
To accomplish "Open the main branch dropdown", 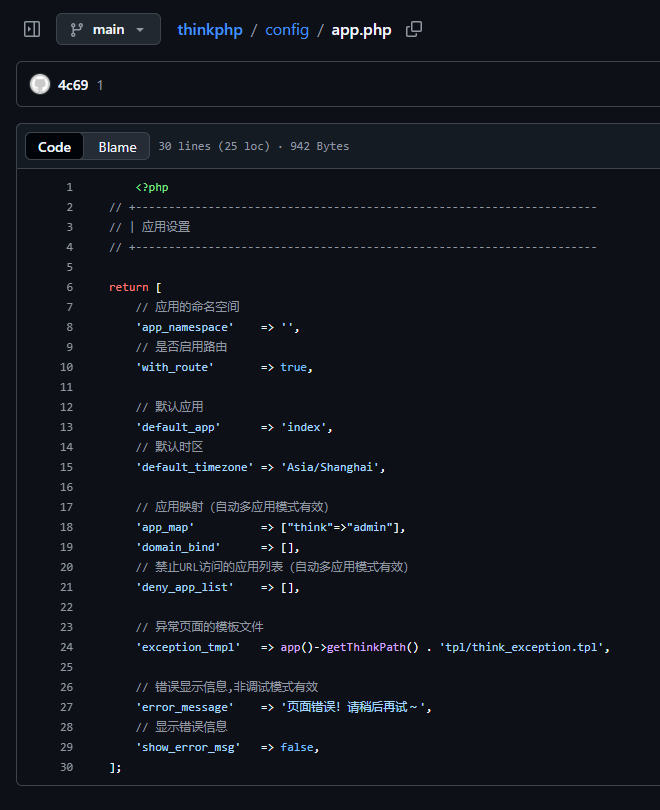I will pyautogui.click(x=108, y=29).
